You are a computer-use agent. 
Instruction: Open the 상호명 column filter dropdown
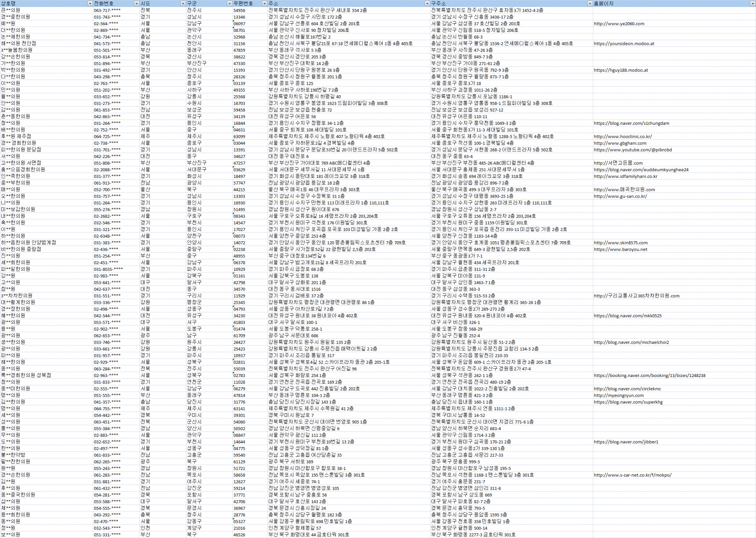coord(90,4)
